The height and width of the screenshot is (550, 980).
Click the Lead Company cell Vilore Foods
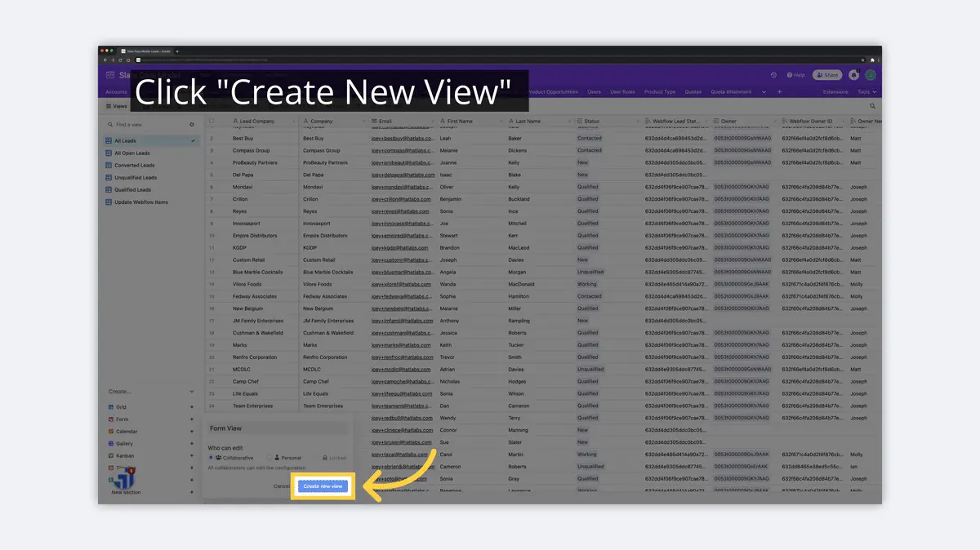pos(247,284)
